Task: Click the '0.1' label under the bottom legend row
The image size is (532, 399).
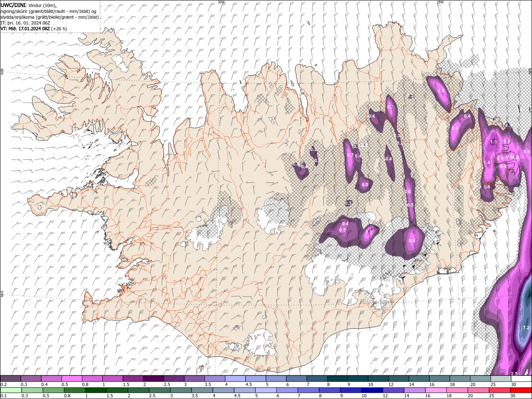Action: pos(3,396)
